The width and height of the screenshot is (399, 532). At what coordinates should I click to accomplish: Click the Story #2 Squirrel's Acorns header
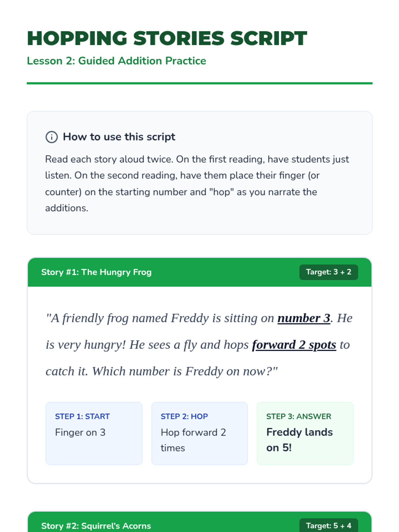pyautogui.click(x=96, y=526)
